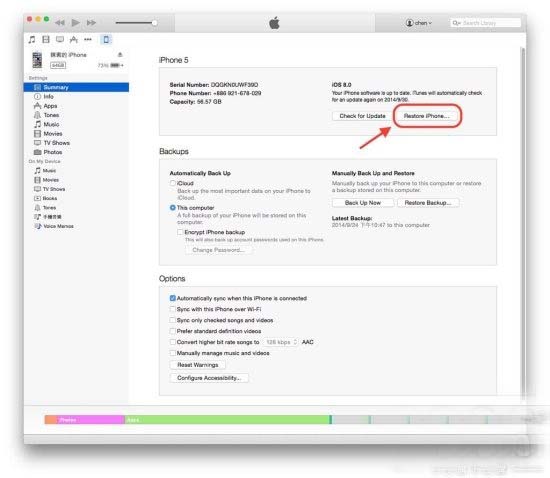
Task: Click the rewind playback button
Action: 60,23
